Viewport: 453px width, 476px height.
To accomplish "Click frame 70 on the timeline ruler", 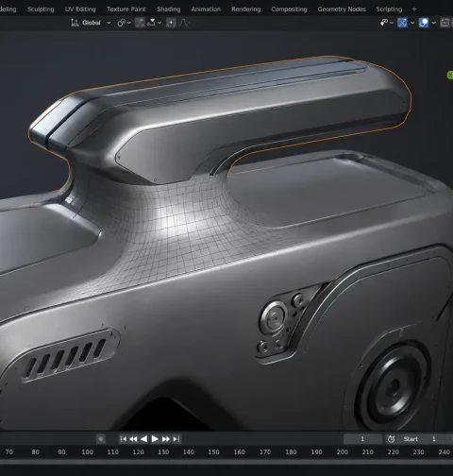I will pyautogui.click(x=9, y=452).
